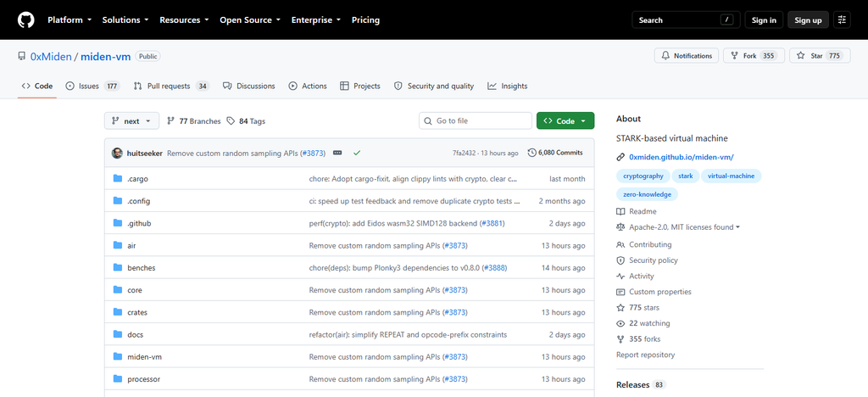Click the zero-knowledge topic tag
Viewport: 868px width, 397px height.
647,194
